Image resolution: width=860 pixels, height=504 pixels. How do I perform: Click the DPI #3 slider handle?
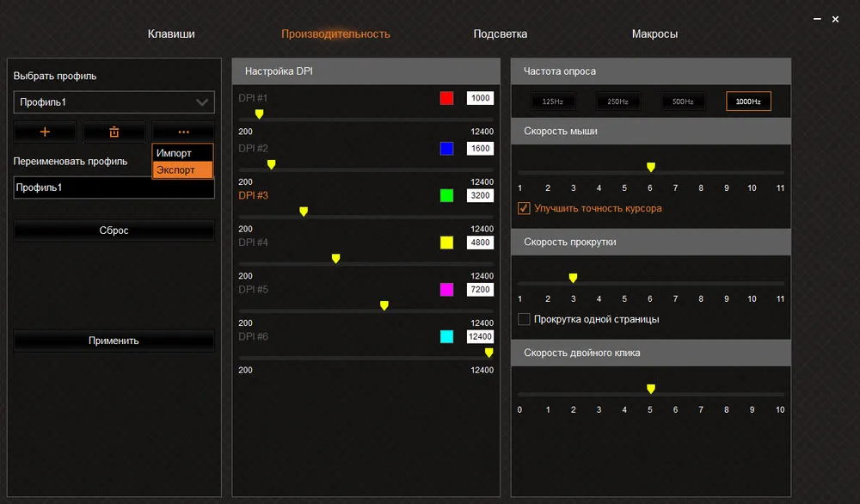pos(304,212)
